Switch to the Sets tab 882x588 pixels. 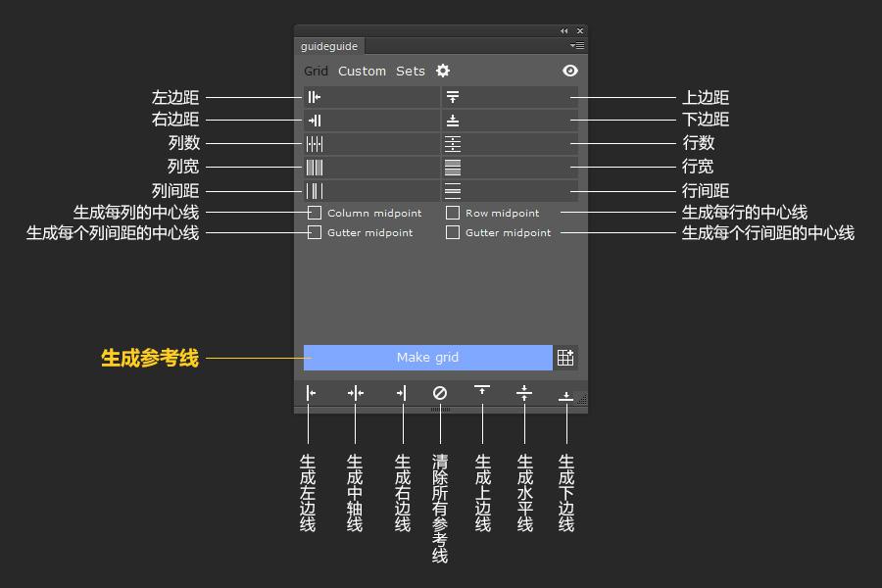pos(411,71)
